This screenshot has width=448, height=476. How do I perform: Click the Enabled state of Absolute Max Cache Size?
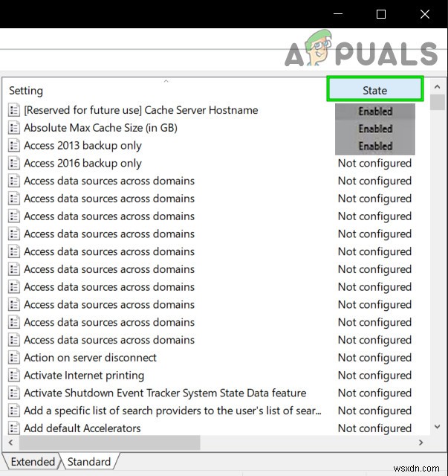click(x=375, y=129)
